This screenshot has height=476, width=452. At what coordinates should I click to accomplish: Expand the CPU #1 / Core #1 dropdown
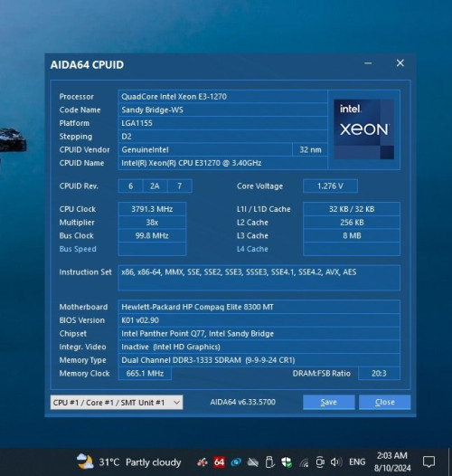[x=117, y=403]
